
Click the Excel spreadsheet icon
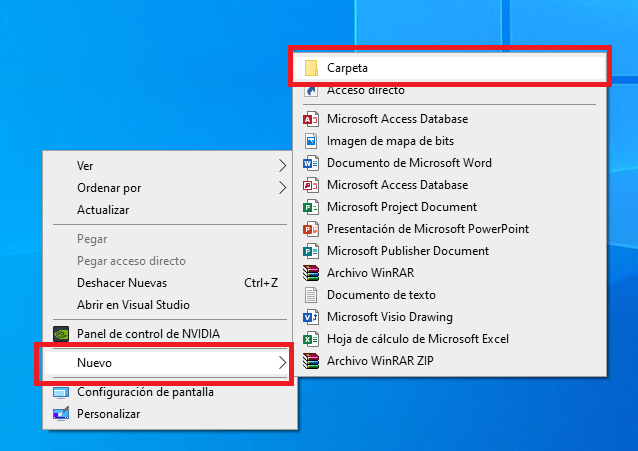pyautogui.click(x=310, y=339)
